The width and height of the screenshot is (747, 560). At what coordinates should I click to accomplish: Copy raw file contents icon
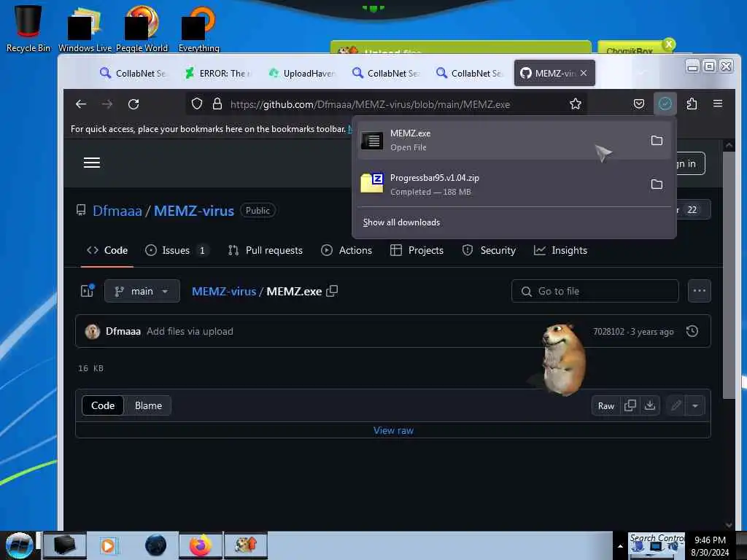point(630,405)
